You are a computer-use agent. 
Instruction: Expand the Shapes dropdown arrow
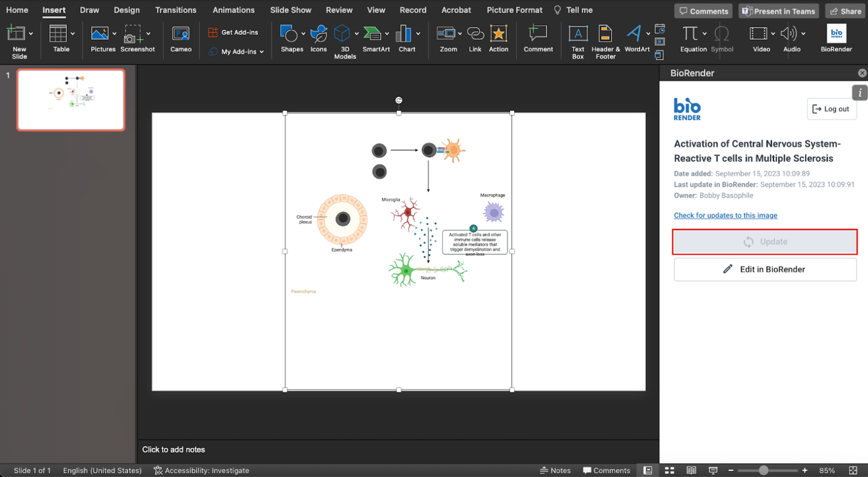point(303,34)
